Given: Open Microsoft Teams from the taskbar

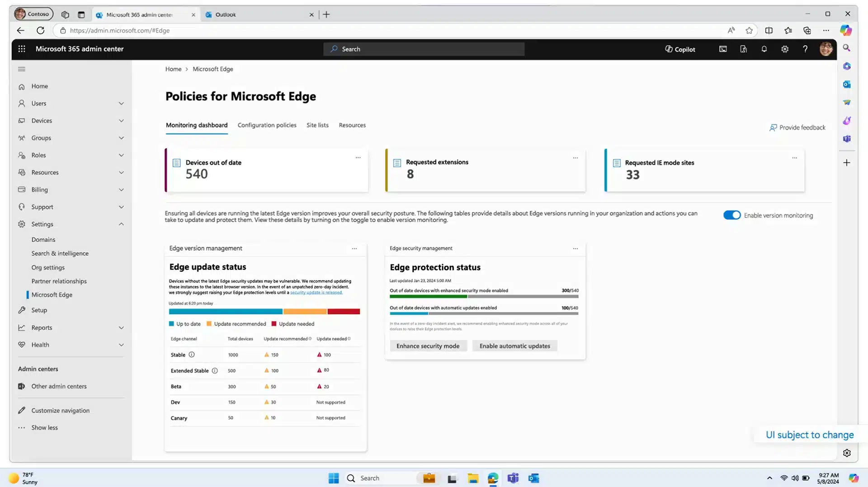Looking at the screenshot, I should click(x=513, y=478).
